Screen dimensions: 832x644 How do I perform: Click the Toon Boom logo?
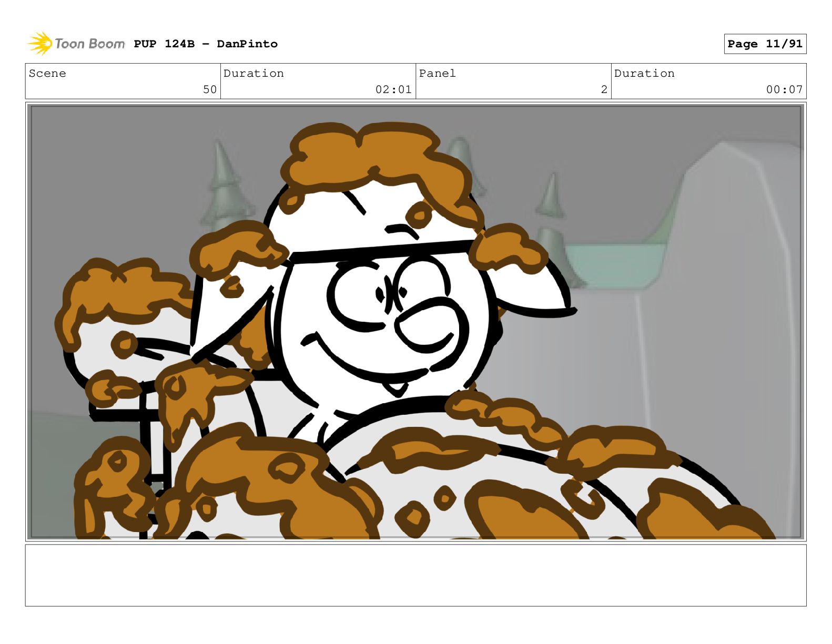coord(76,44)
